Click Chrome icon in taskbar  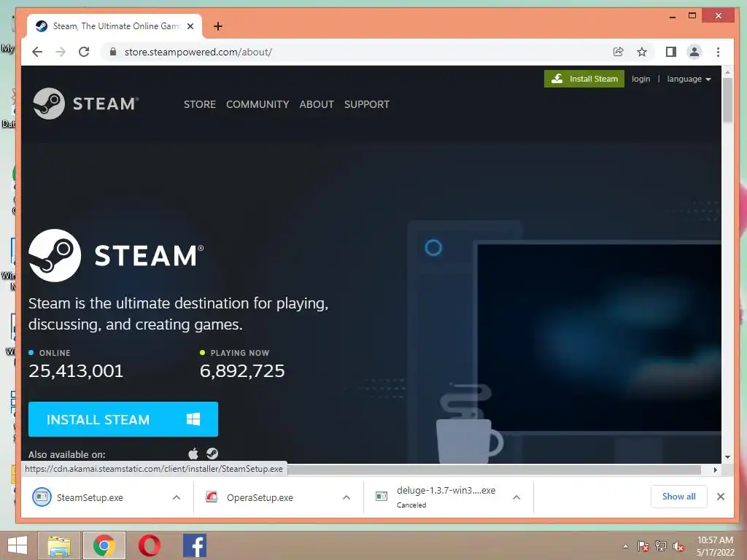click(x=104, y=545)
